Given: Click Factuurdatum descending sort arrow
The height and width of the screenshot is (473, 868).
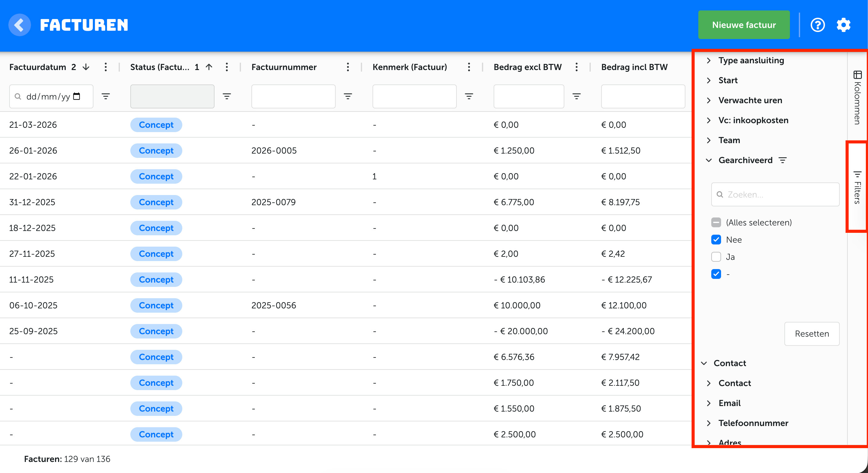Looking at the screenshot, I should (x=86, y=67).
